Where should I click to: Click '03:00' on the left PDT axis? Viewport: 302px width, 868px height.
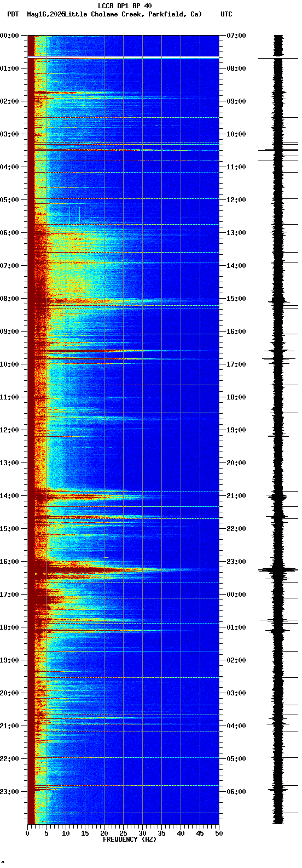click(x=9, y=134)
